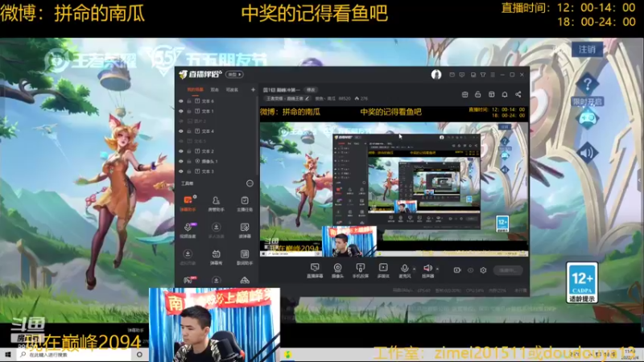Image resolution: width=644 pixels, height=362 pixels.
Task: Open the notification bell
Action: click(x=505, y=94)
